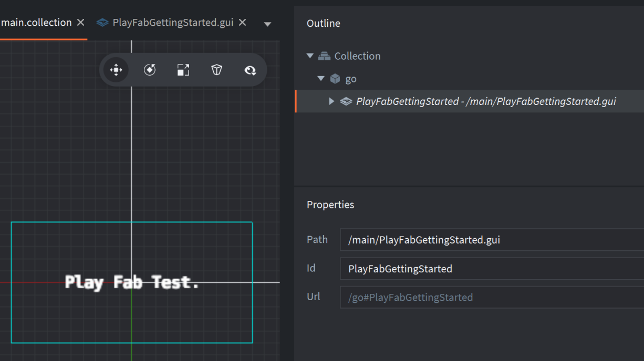Open the hidden tabs dropdown arrow
The image size is (644, 361).
(x=268, y=24)
